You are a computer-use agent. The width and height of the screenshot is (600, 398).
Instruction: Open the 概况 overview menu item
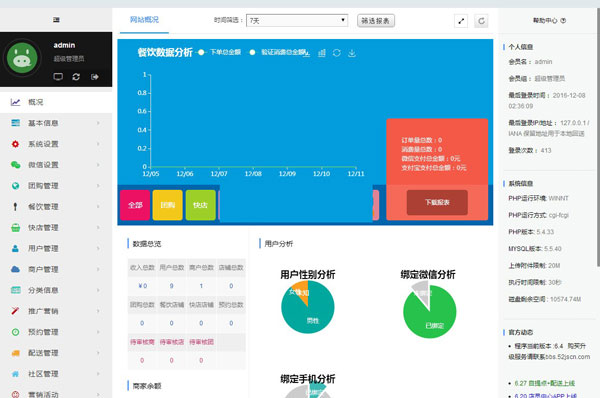pos(56,102)
